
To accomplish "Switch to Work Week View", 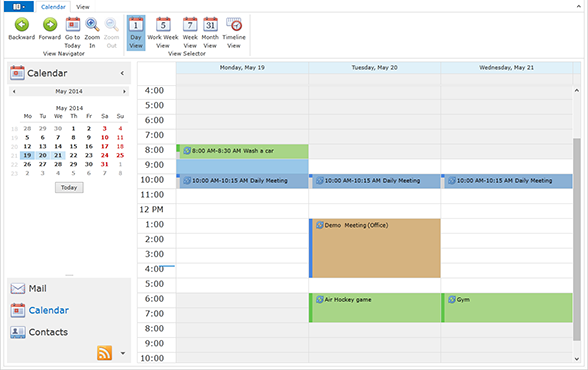I will tap(163, 33).
